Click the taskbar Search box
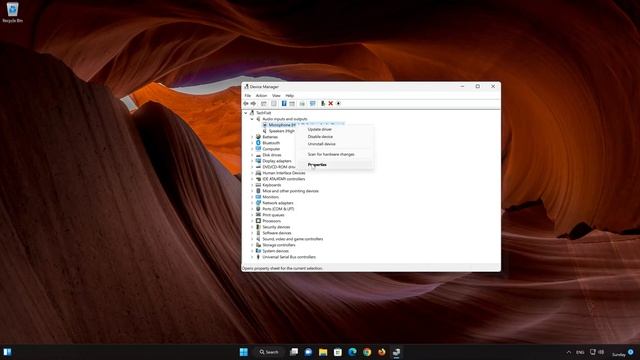This screenshot has height=360, width=640. 269,352
